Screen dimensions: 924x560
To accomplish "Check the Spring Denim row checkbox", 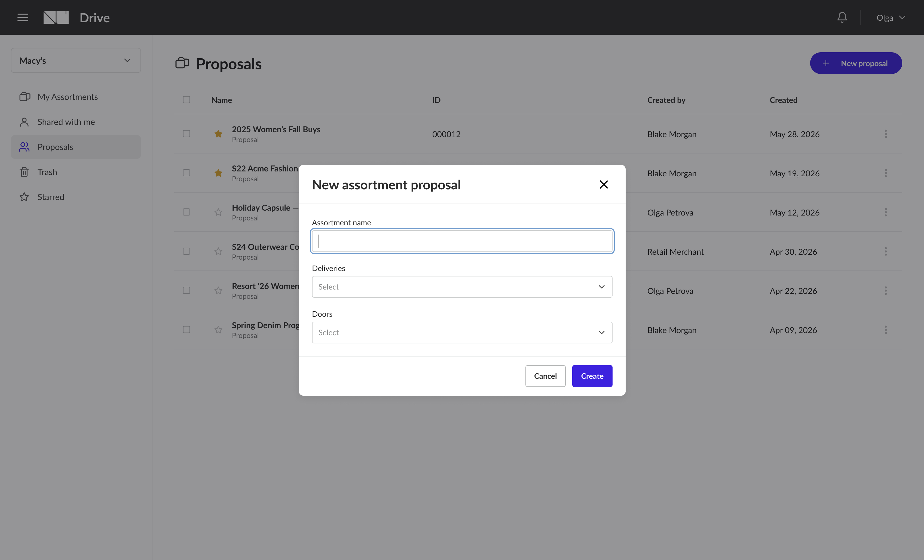I will (x=186, y=330).
